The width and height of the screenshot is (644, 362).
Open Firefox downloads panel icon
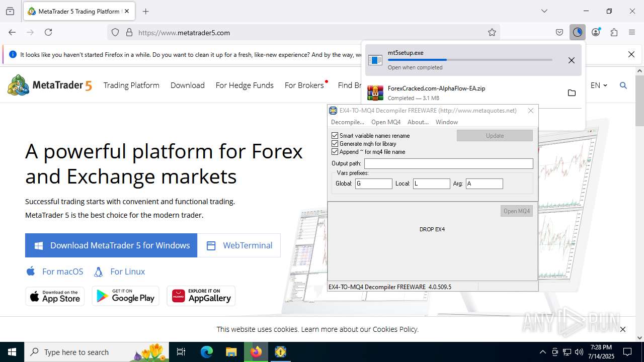pyautogui.click(x=577, y=32)
